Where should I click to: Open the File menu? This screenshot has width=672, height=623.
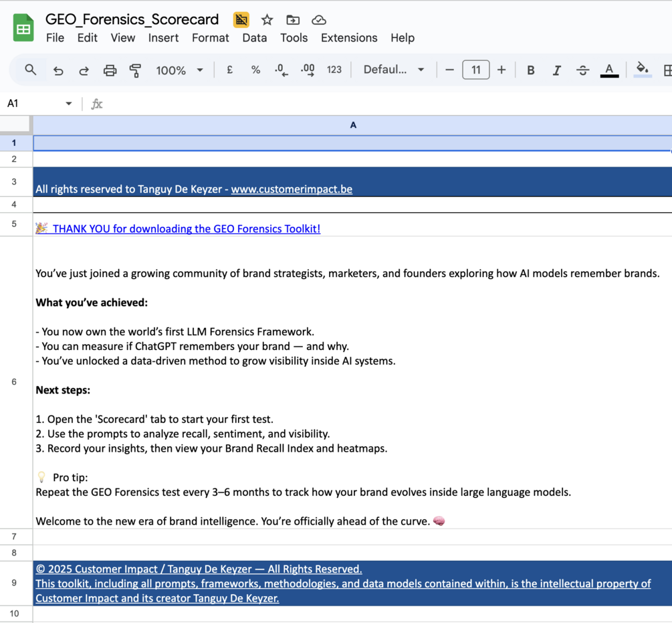pos(55,37)
